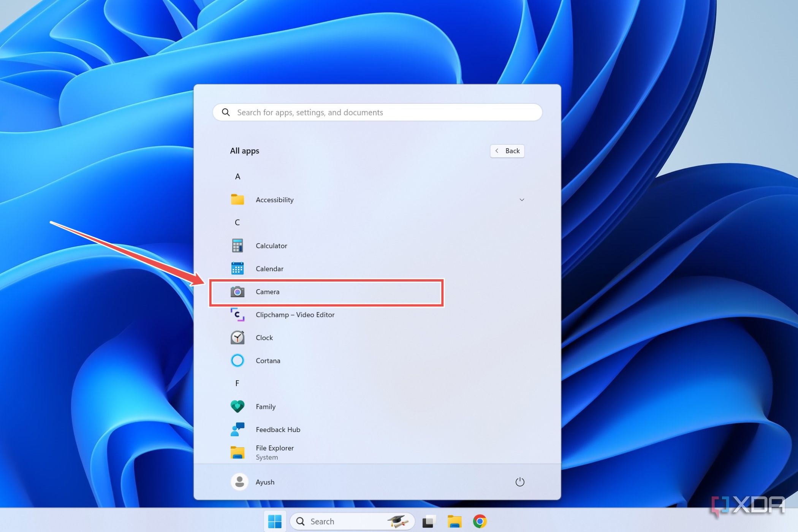Viewport: 798px width, 532px height.
Task: Click the Ayush user profile
Action: pos(265,482)
